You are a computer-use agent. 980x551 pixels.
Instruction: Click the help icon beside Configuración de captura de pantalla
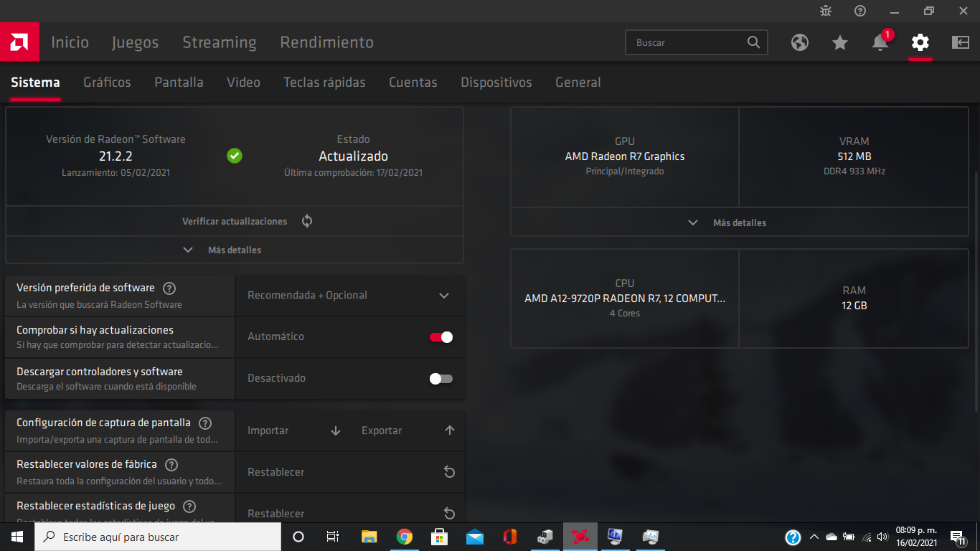coord(205,423)
